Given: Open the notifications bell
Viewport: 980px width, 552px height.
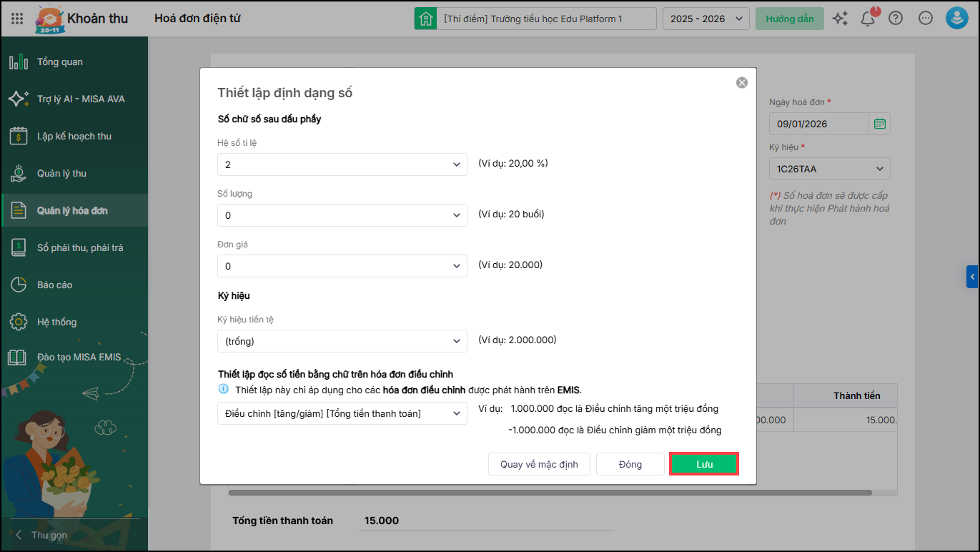Looking at the screenshot, I should pos(868,19).
